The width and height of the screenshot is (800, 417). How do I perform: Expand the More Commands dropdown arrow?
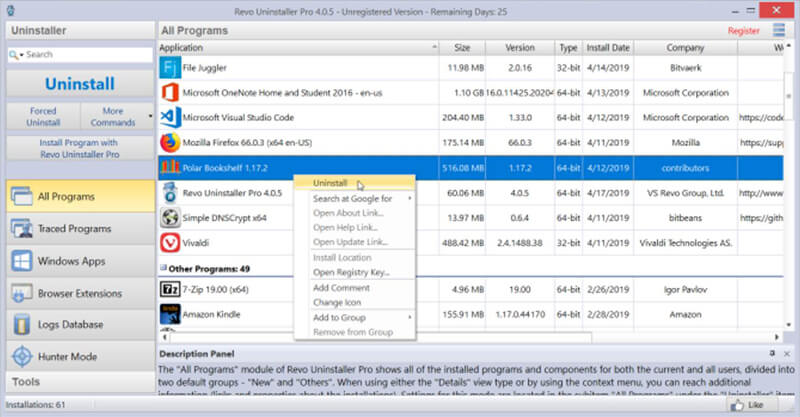(151, 116)
